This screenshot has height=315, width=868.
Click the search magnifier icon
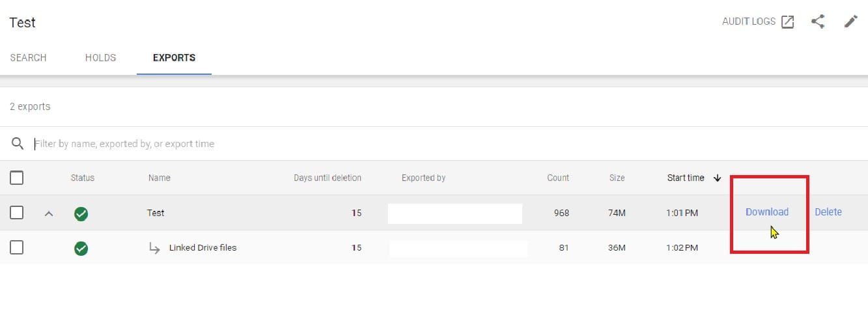[x=18, y=144]
